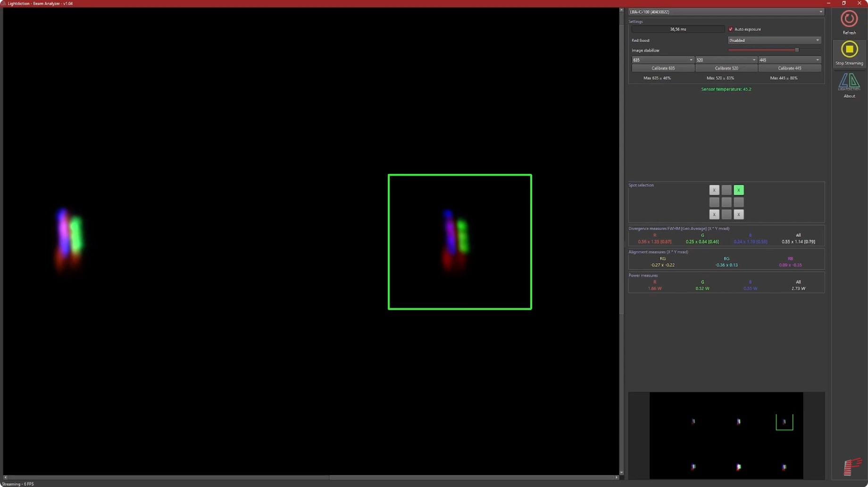This screenshot has width=868, height=487.
Task: Select the center spot selection square
Action: click(726, 202)
